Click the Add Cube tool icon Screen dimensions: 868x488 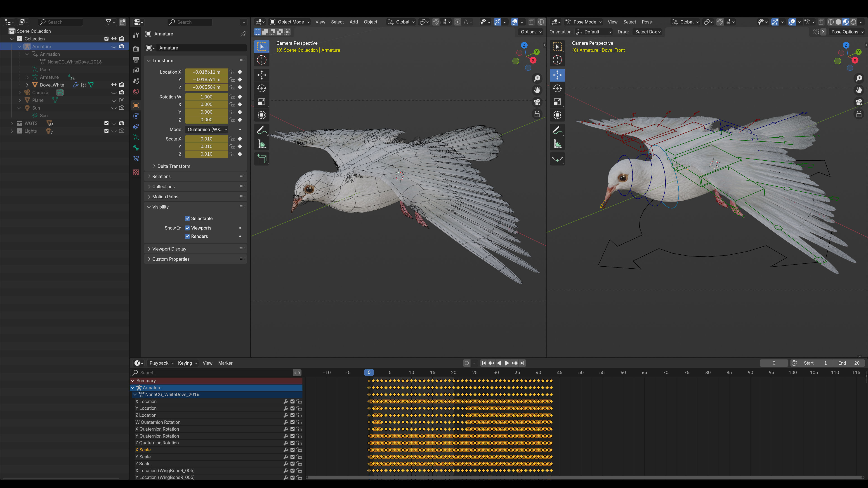click(262, 159)
